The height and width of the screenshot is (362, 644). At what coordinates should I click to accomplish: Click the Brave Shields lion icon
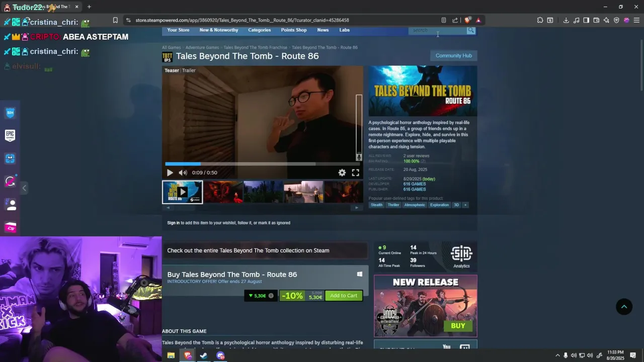point(467,20)
